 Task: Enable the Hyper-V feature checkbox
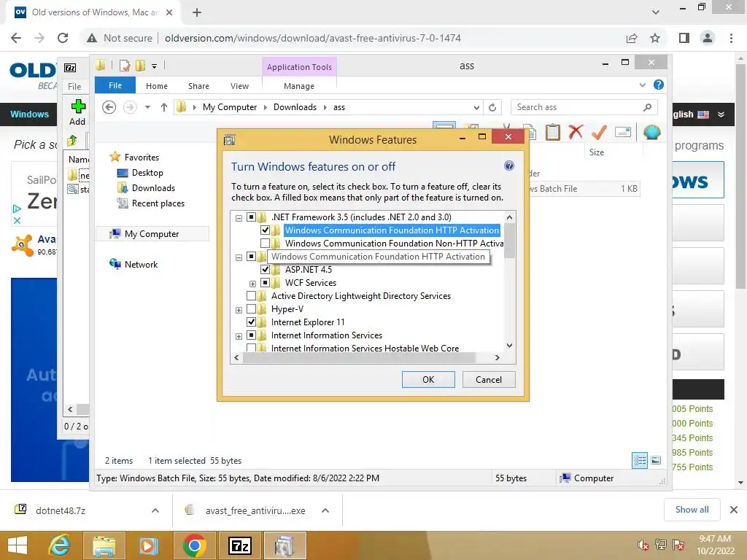[251, 309]
